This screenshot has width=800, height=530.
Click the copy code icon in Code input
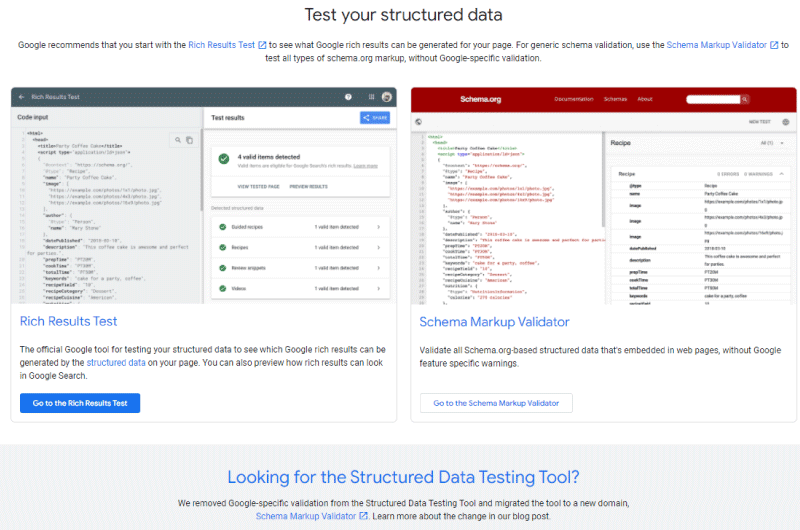(x=189, y=140)
